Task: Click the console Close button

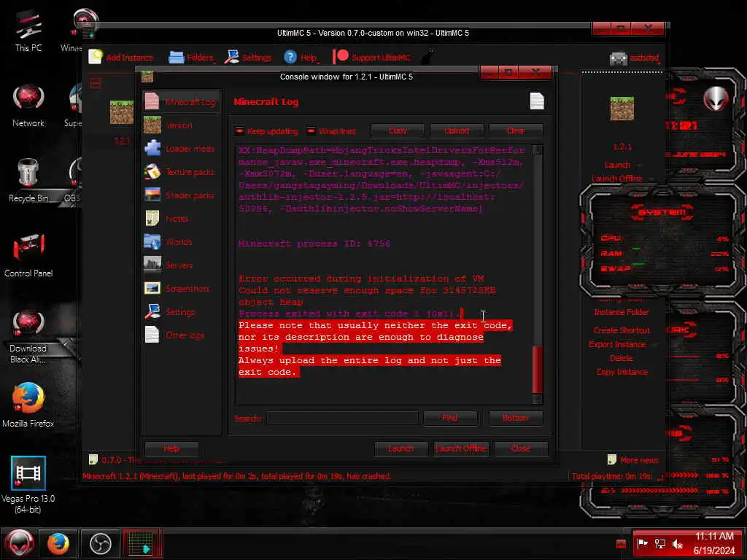Action: pyautogui.click(x=521, y=448)
